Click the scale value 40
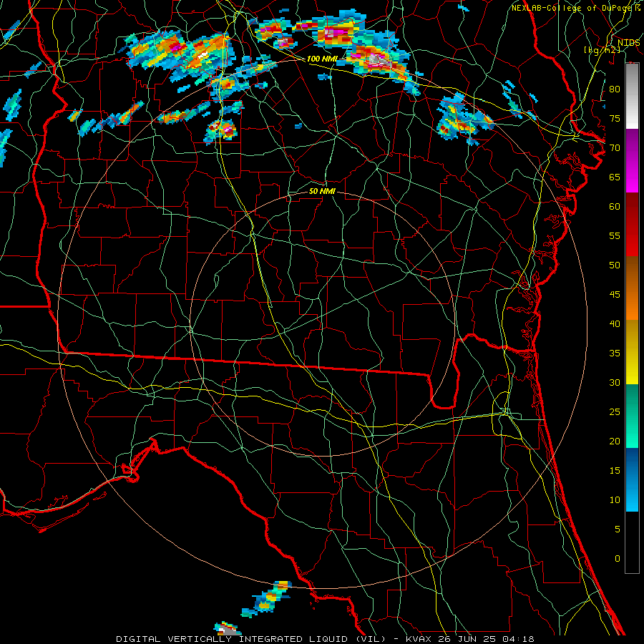Screen dimensions: 644x644 (615, 323)
